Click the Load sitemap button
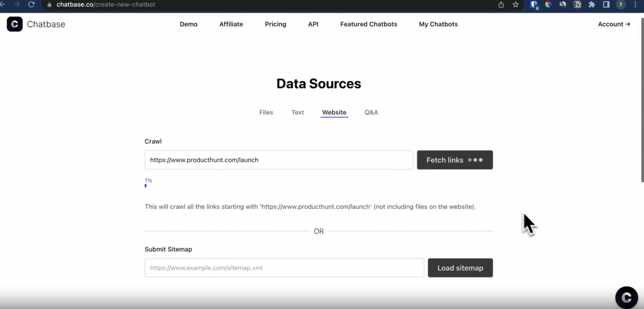Screen dimensions: 644x309 pos(460,268)
